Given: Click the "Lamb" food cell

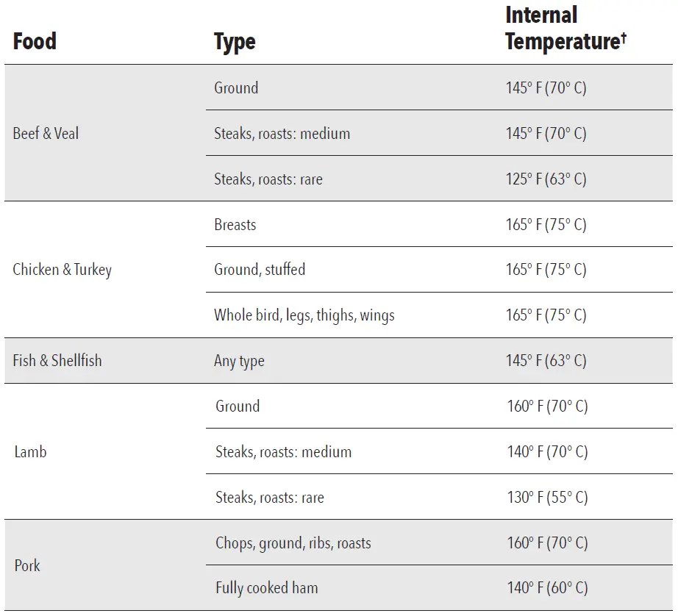Looking at the screenshot, I should [x=30, y=452].
